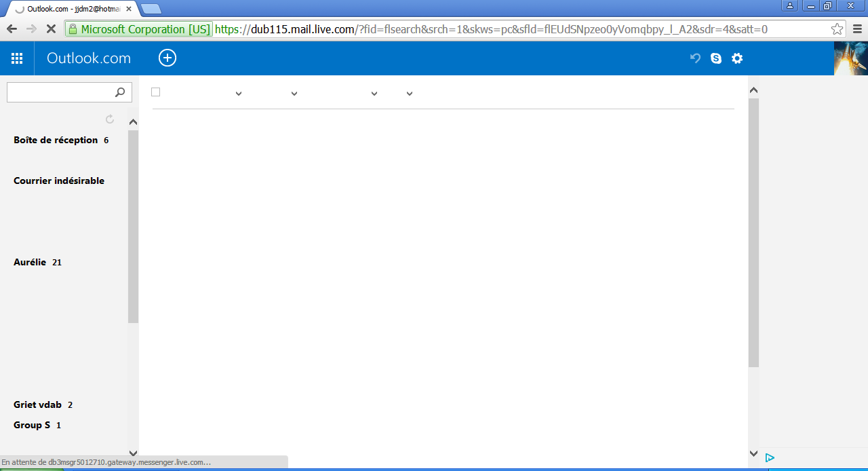Refresh the folder list icon
This screenshot has width=868, height=471.
click(110, 119)
